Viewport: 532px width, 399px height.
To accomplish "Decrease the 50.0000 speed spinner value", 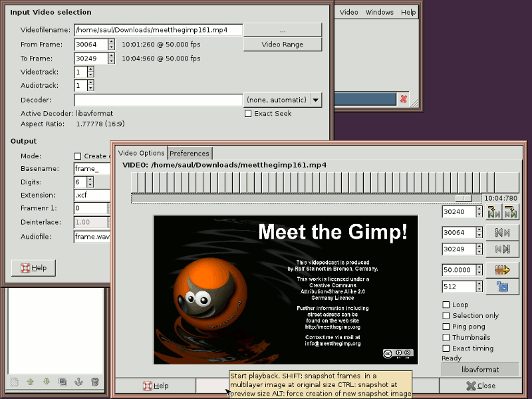I will coord(479,273).
